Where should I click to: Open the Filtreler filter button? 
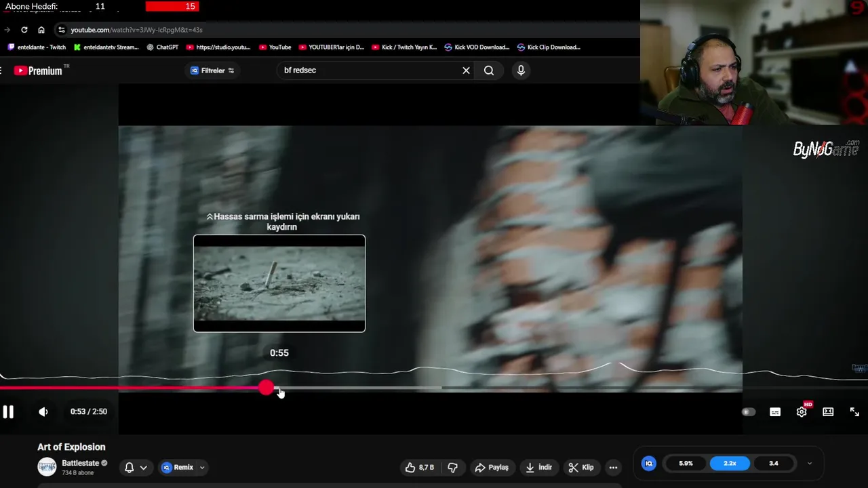(212, 70)
